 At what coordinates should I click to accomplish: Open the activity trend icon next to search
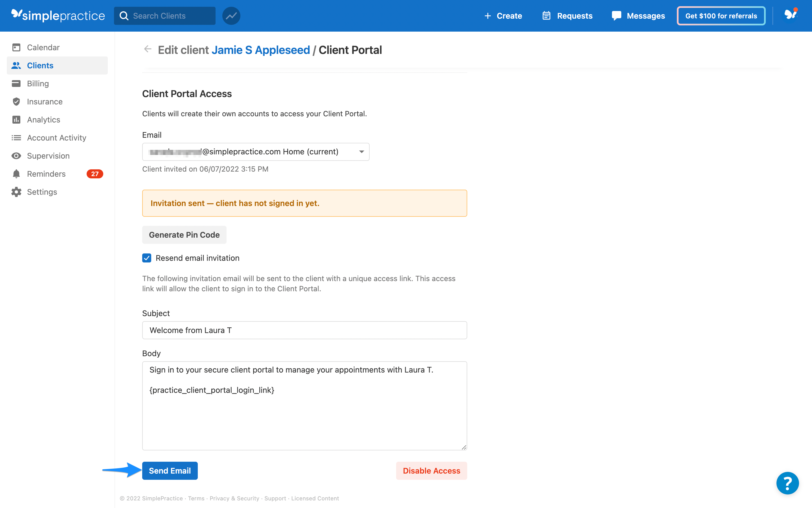(231, 16)
